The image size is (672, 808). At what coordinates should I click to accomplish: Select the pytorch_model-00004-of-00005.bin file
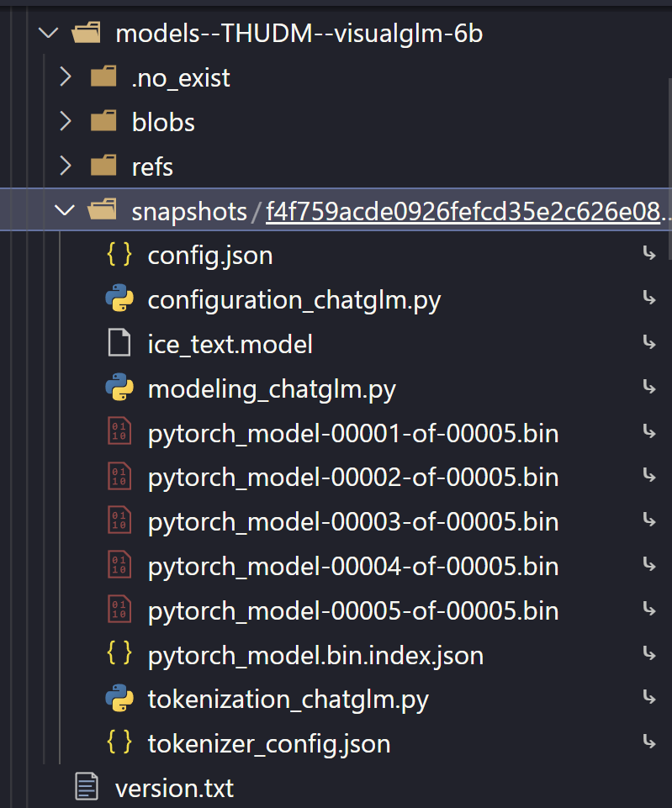[x=353, y=566]
